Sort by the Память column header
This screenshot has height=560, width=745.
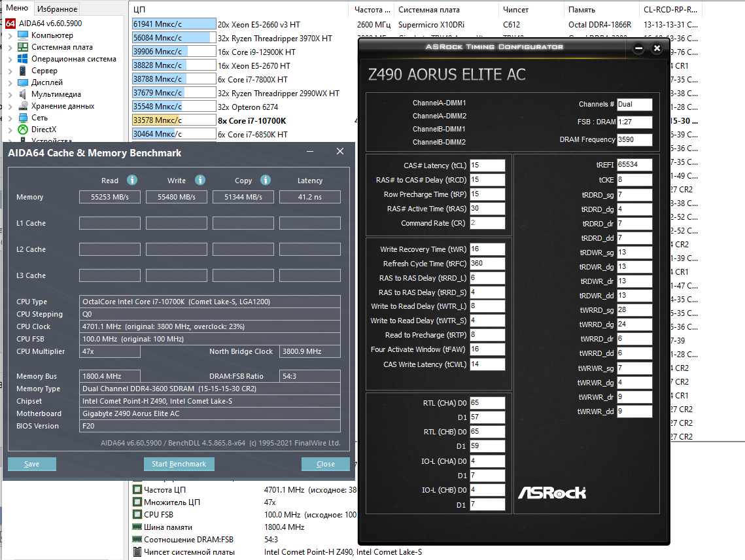tap(602, 10)
